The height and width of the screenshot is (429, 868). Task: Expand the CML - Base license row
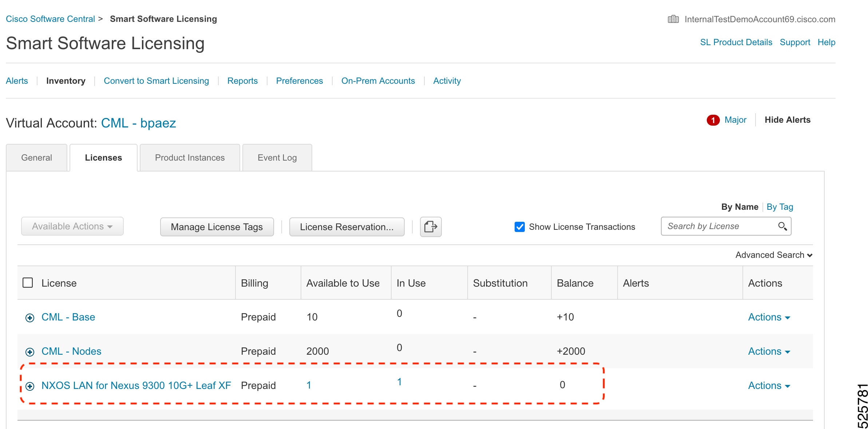30,318
